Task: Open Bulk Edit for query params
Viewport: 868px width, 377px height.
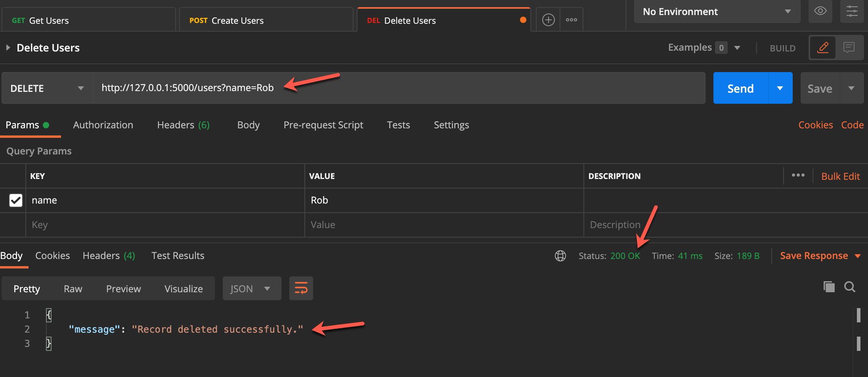Action: pos(840,176)
